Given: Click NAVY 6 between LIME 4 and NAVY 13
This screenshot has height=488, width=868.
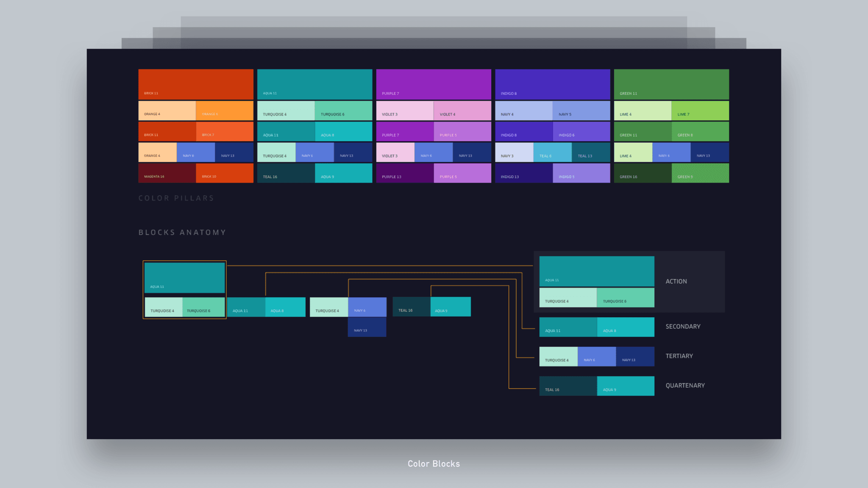Looking at the screenshot, I should 671,152.
